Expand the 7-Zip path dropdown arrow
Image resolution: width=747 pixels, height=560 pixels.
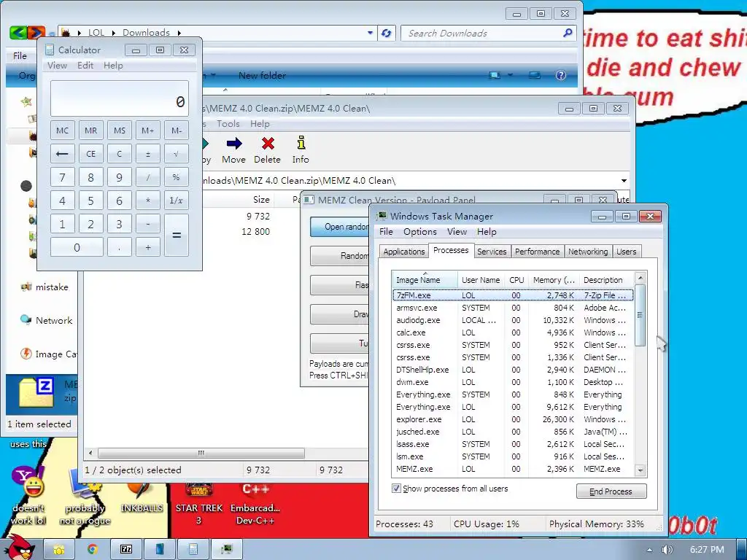(x=624, y=181)
